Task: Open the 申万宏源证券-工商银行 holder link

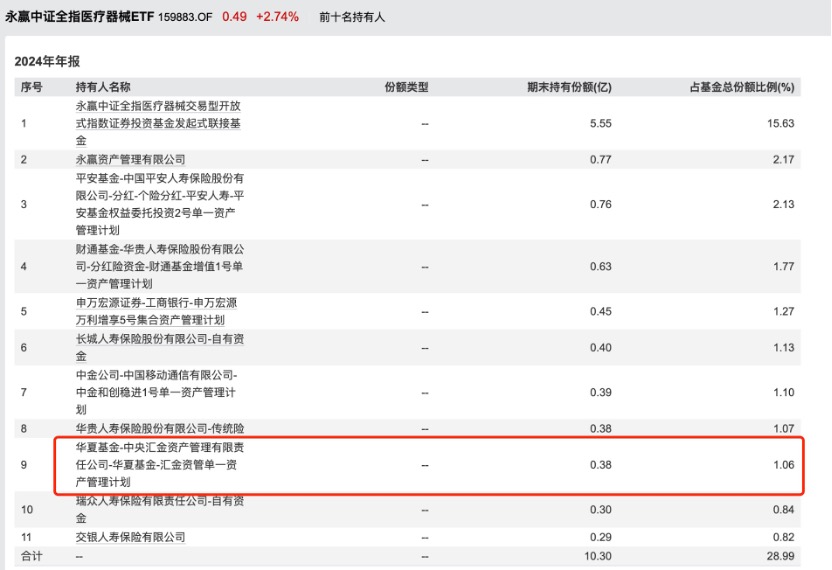Action: 157,312
